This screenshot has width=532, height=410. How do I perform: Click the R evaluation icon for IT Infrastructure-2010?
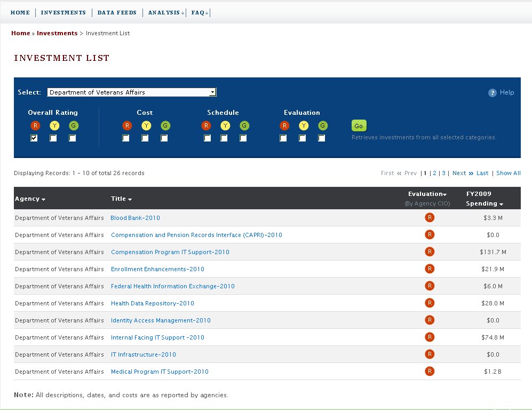(x=430, y=354)
